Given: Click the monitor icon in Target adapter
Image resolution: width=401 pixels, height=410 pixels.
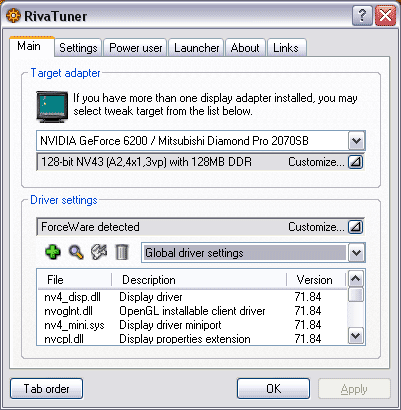Looking at the screenshot, I should tap(52, 107).
